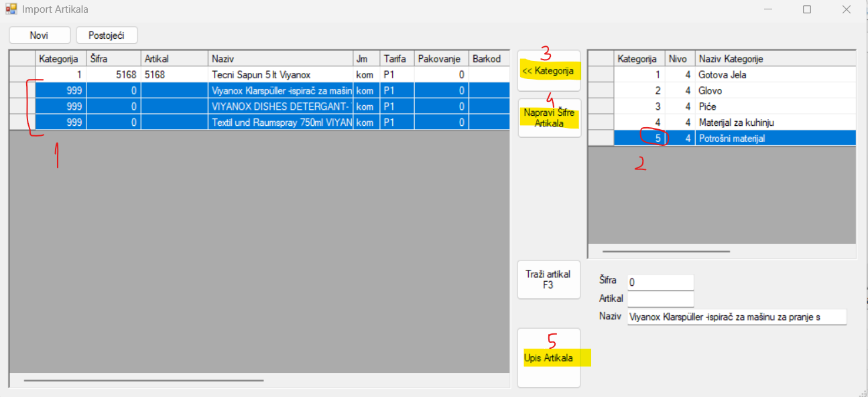Select the Materijal za kuhinju category
The height and width of the screenshot is (397, 868).
coord(722,123)
